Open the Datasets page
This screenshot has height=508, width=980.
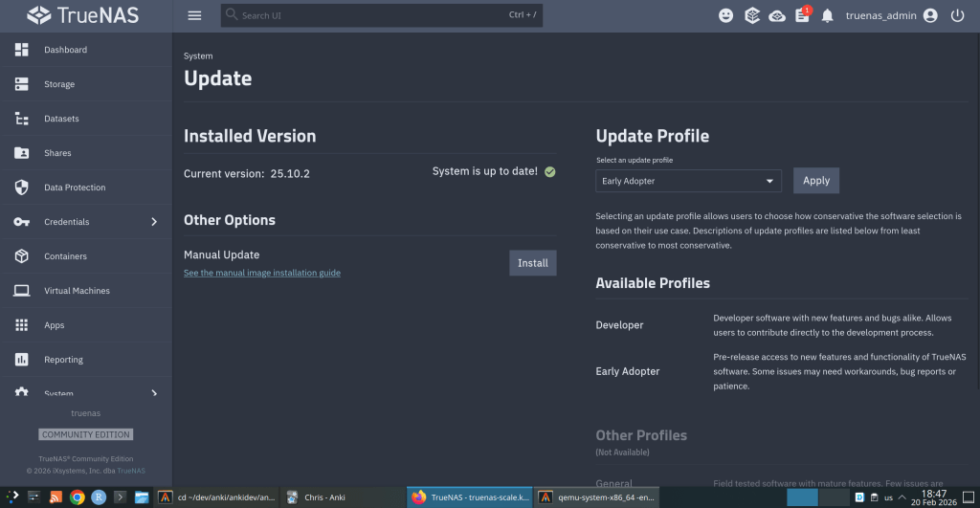coord(61,119)
